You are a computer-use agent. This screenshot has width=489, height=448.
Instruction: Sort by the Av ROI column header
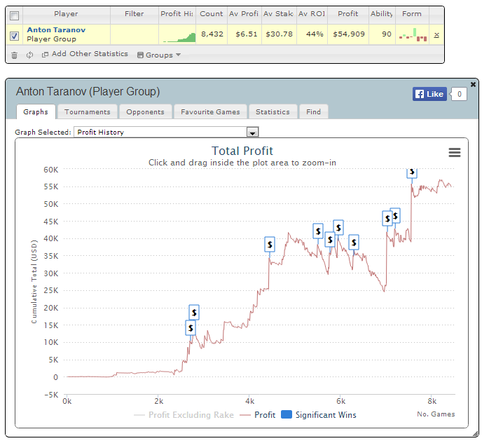coord(312,14)
